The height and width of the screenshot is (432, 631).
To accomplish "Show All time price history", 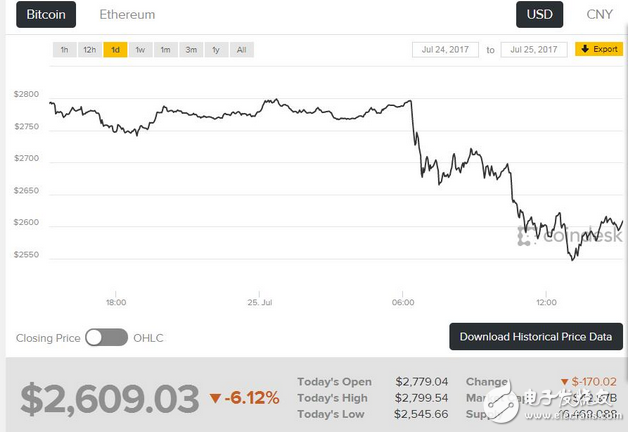I will (x=241, y=49).
